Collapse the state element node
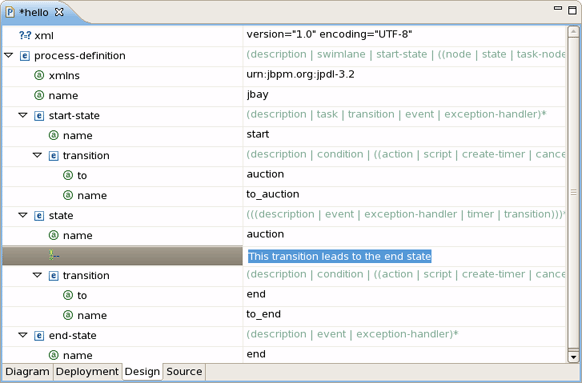The width and height of the screenshot is (582, 383). [23, 215]
